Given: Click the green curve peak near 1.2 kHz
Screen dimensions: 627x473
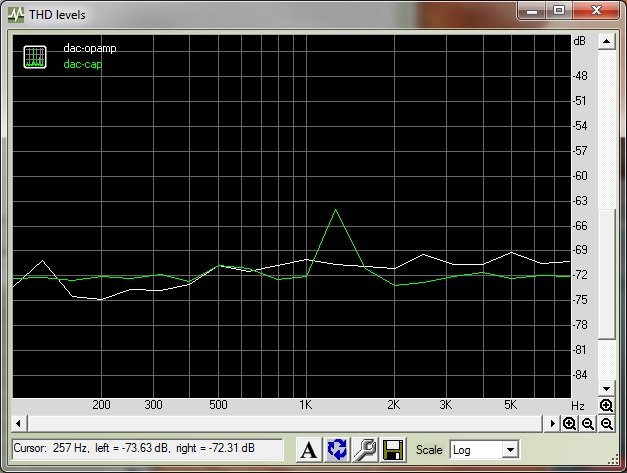Looking at the screenshot, I should [335, 210].
